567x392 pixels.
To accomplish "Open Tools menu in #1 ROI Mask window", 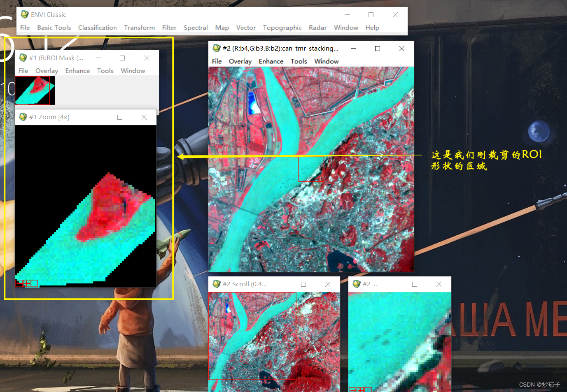I will click(105, 71).
